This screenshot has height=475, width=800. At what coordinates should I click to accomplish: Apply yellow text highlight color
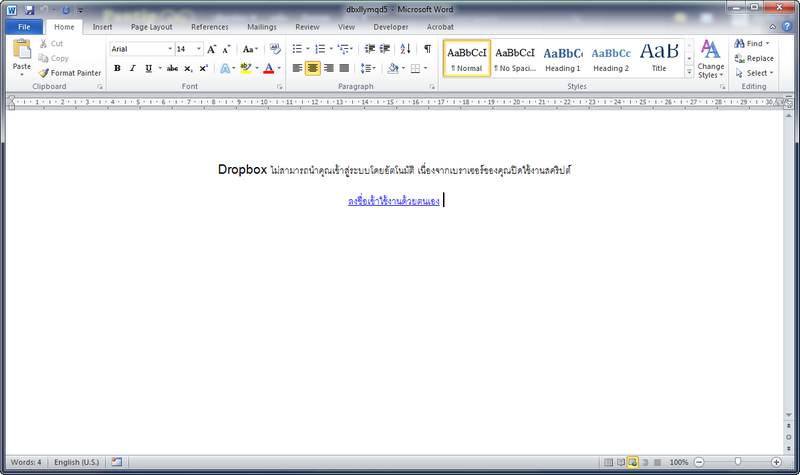coord(246,68)
